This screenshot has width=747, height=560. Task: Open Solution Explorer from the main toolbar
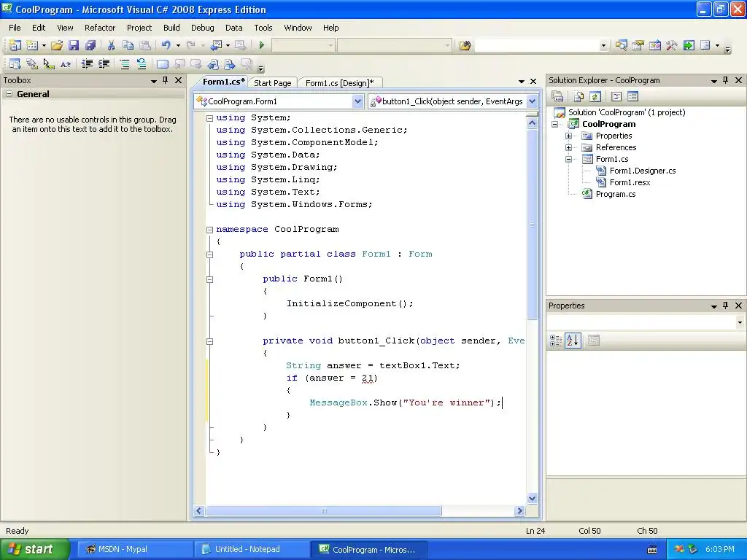(x=621, y=45)
